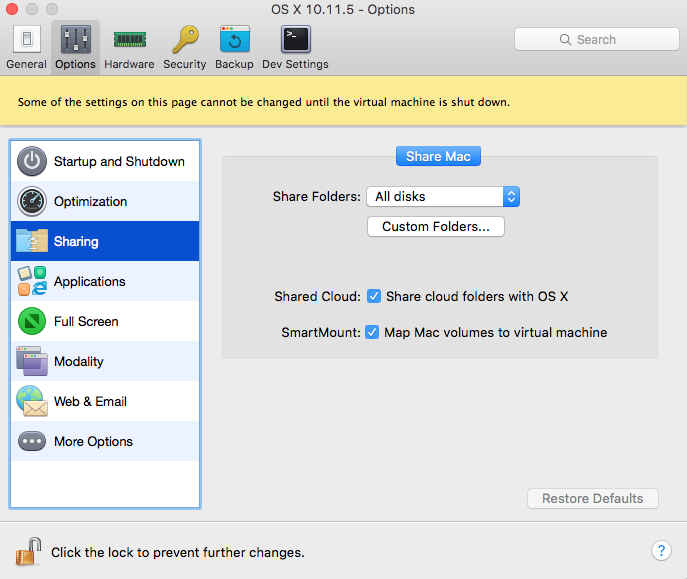Click the lock icon to prevent changes
The image size is (687, 579).
point(28,551)
